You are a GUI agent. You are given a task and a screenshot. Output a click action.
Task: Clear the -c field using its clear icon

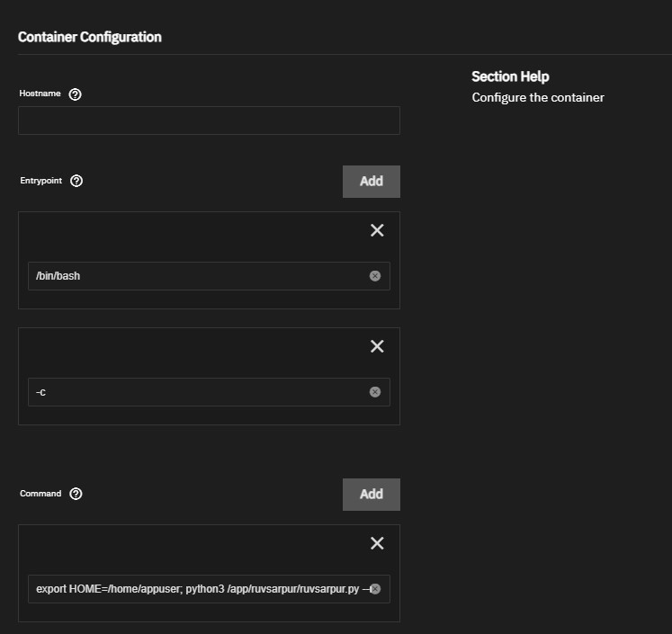[x=375, y=392]
